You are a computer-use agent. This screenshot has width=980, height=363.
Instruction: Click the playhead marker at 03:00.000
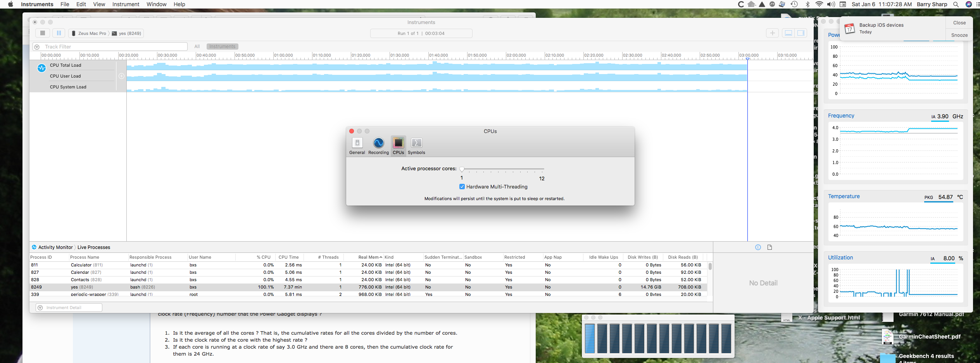[x=747, y=59]
